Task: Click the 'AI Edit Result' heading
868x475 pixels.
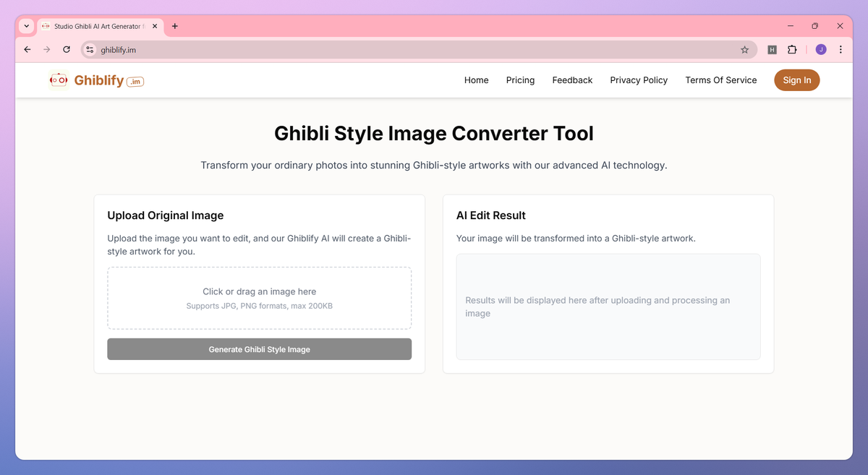Action: point(491,215)
